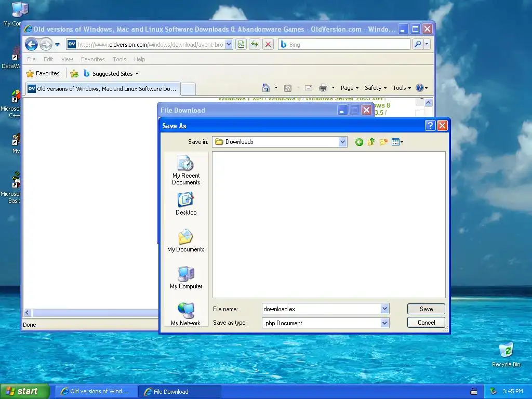The height and width of the screenshot is (399, 532).
Task: Open the Edit menu
Action: point(48,59)
